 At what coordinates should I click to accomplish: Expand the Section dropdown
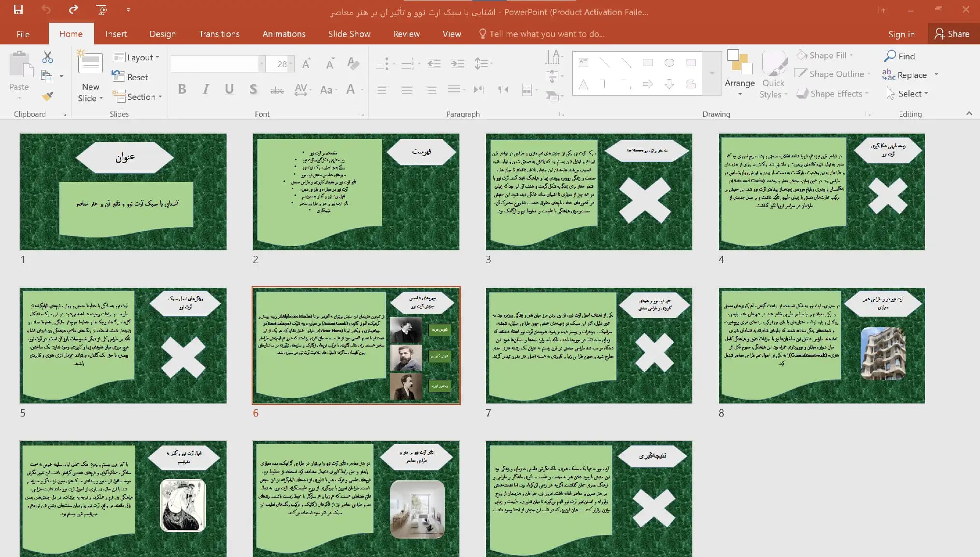tap(137, 97)
